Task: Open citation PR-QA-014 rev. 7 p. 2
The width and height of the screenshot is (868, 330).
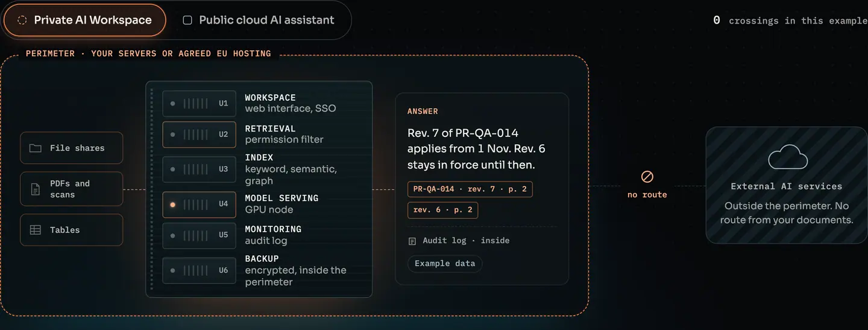Action: (470, 189)
